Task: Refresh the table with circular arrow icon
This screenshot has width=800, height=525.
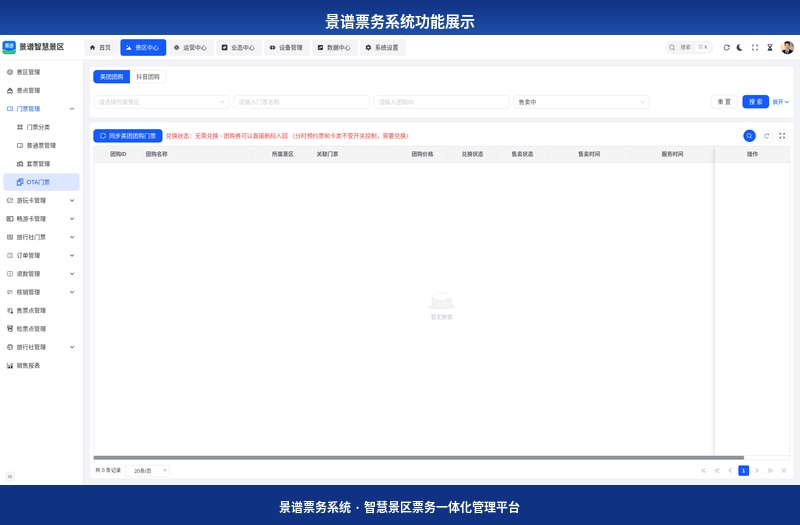Action: point(766,136)
